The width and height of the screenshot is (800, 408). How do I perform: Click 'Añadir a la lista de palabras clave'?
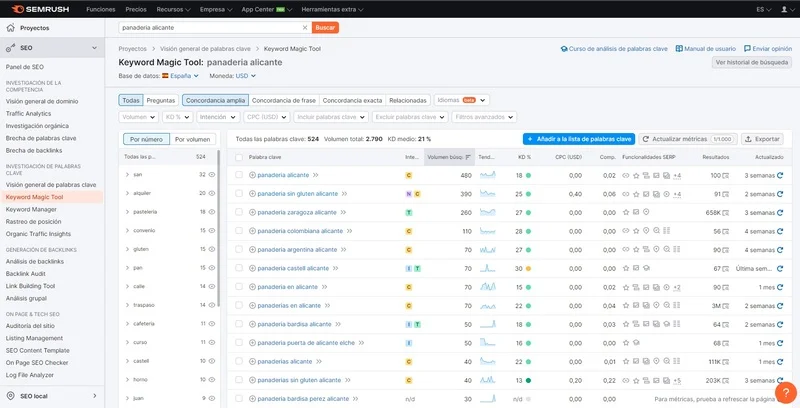pyautogui.click(x=578, y=139)
